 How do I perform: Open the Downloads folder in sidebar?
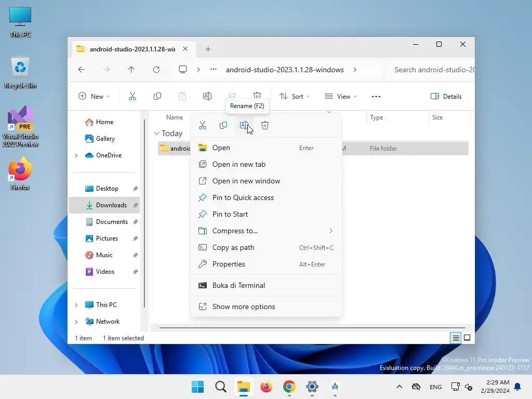[104, 205]
